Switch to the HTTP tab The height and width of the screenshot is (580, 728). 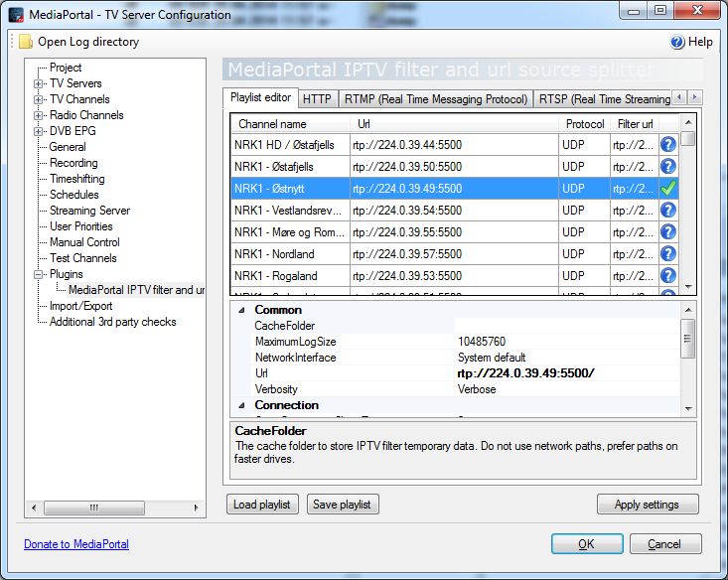[x=317, y=99]
